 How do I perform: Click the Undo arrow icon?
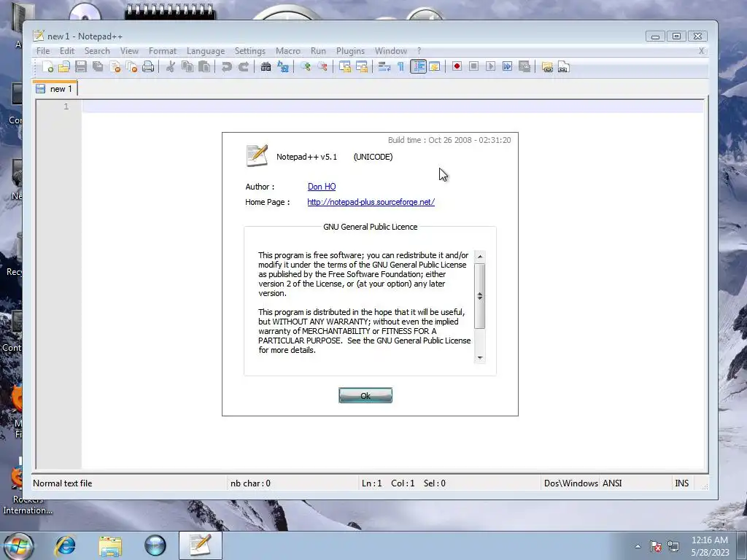click(227, 66)
